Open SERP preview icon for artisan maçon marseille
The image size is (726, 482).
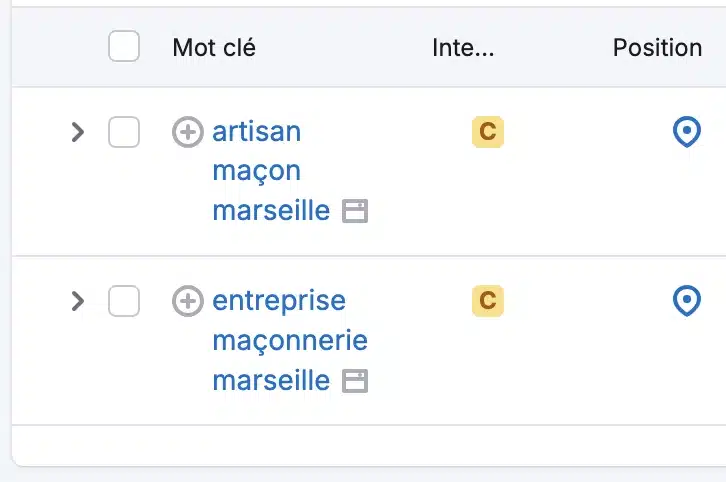(x=355, y=211)
